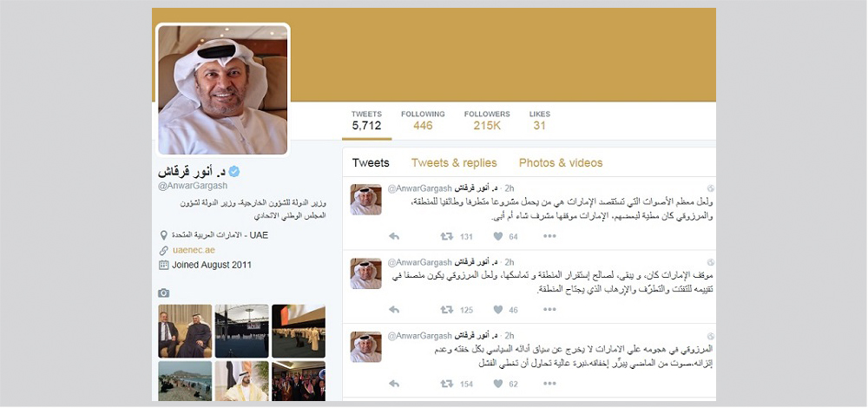Open the Followers 215K list
This screenshot has width=868, height=408.
click(487, 120)
